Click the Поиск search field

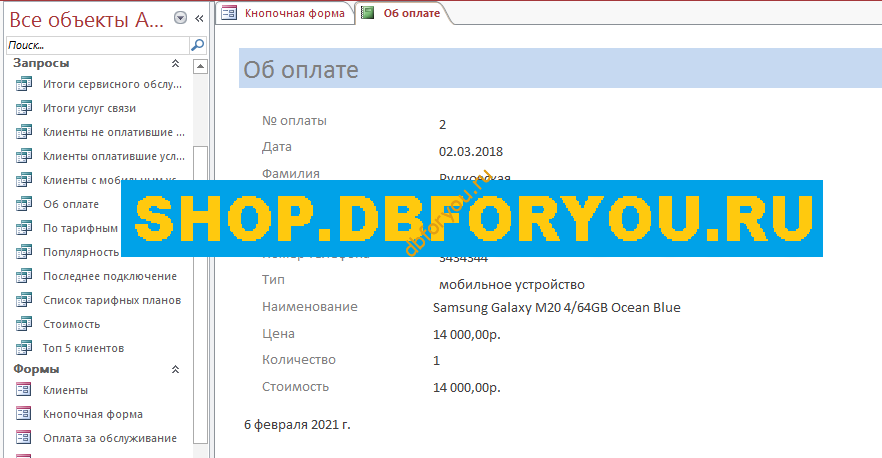[x=98, y=45]
